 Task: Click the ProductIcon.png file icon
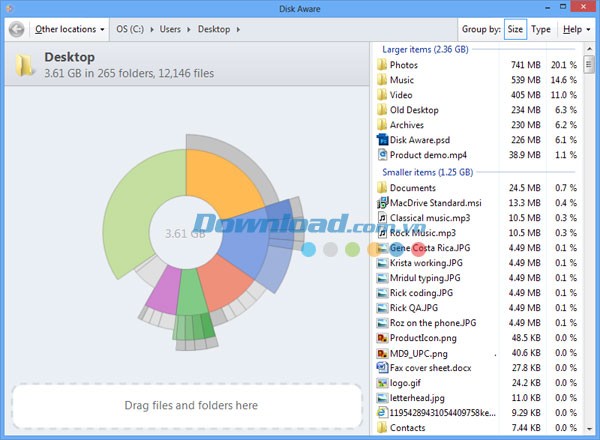(x=382, y=338)
